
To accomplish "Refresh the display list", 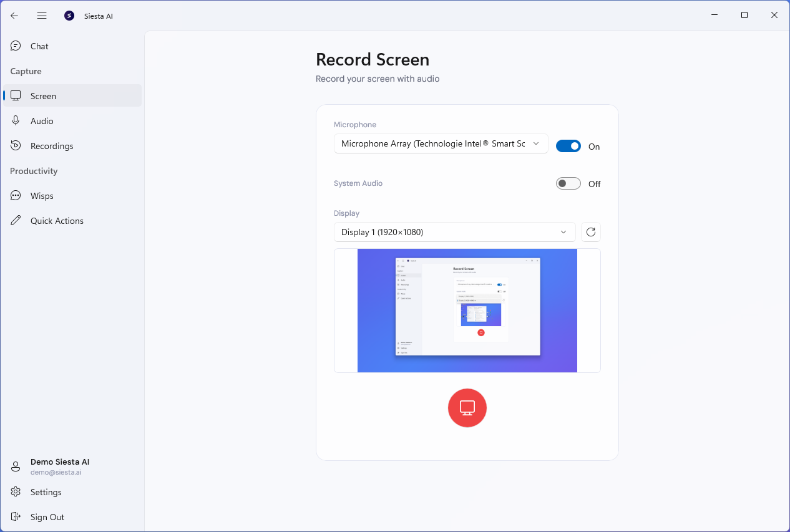I will point(591,232).
